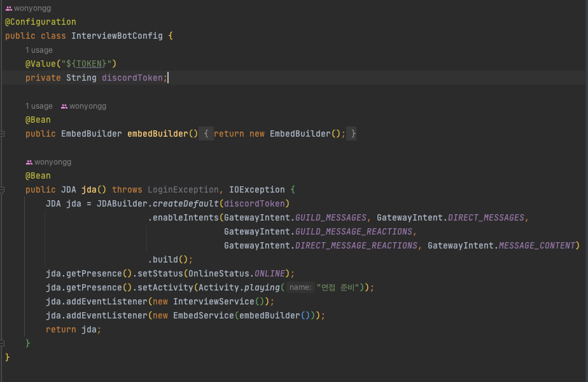Click the author icon above @Configuration
Viewport: 588px width, 382px height.
pyautogui.click(x=9, y=8)
